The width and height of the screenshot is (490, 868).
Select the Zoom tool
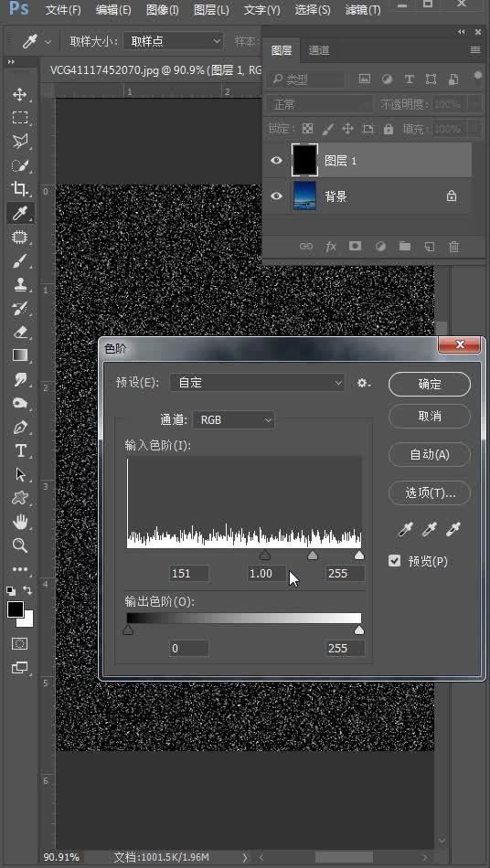coord(20,545)
